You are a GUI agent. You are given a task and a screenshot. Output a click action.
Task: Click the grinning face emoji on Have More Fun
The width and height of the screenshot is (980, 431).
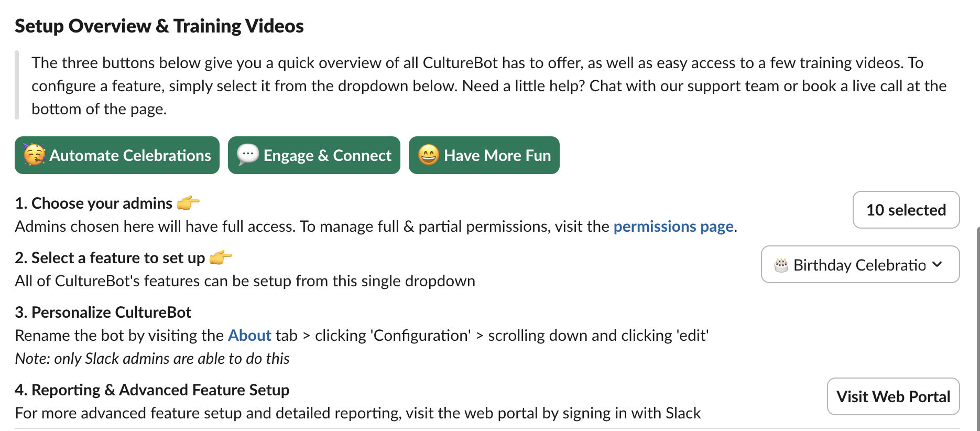428,155
